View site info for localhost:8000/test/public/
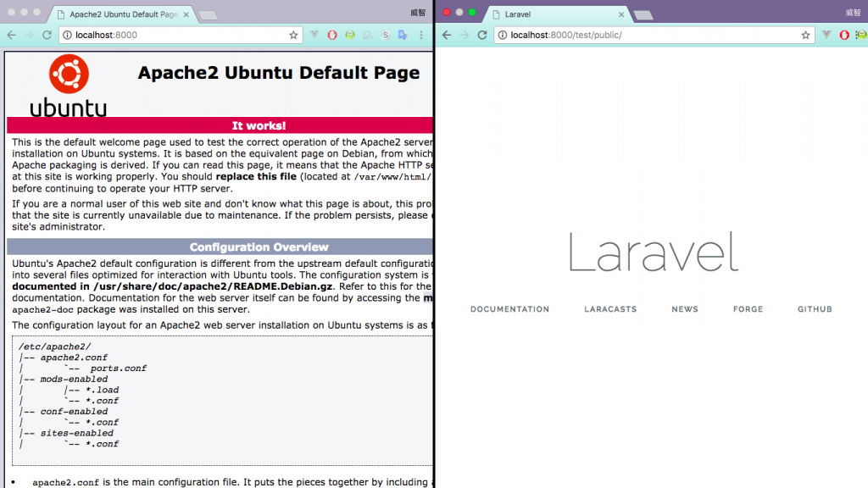 pyautogui.click(x=502, y=35)
